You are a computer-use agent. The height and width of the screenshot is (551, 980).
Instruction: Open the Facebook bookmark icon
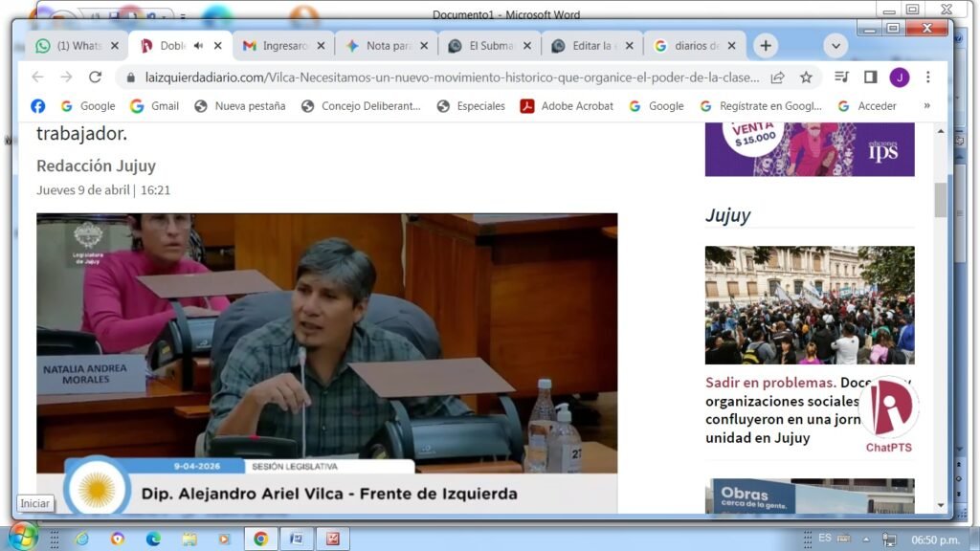(38, 106)
